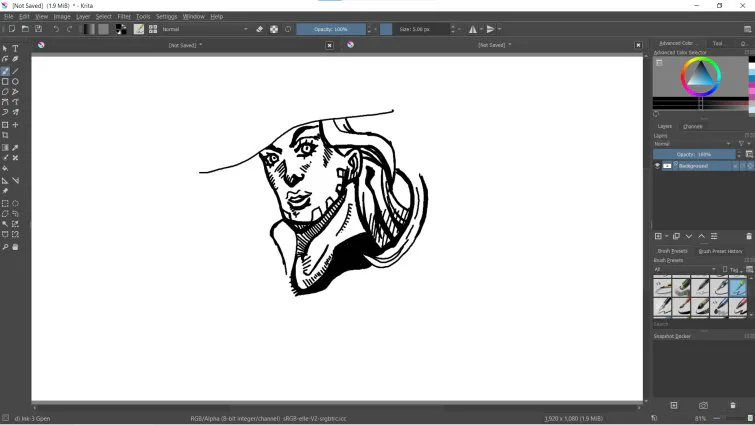Select the Move tool

15,125
